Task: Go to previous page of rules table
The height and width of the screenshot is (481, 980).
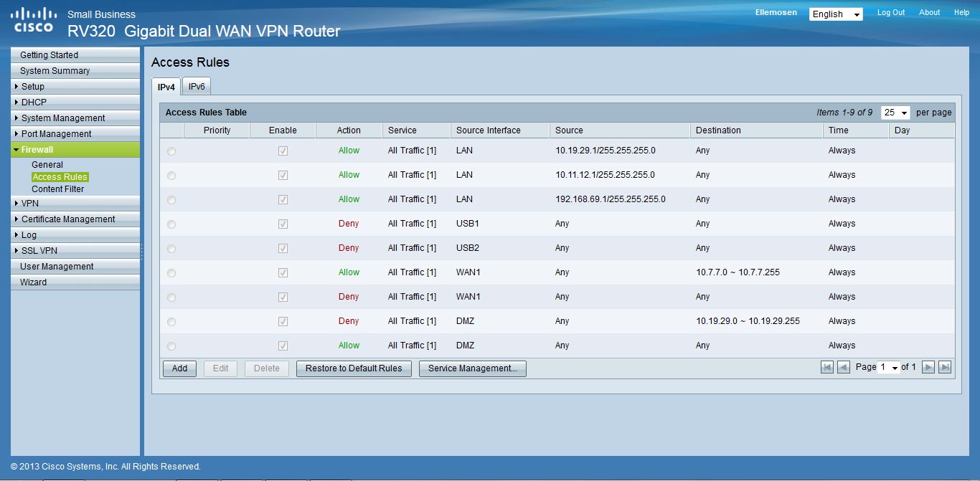Action: pos(844,367)
